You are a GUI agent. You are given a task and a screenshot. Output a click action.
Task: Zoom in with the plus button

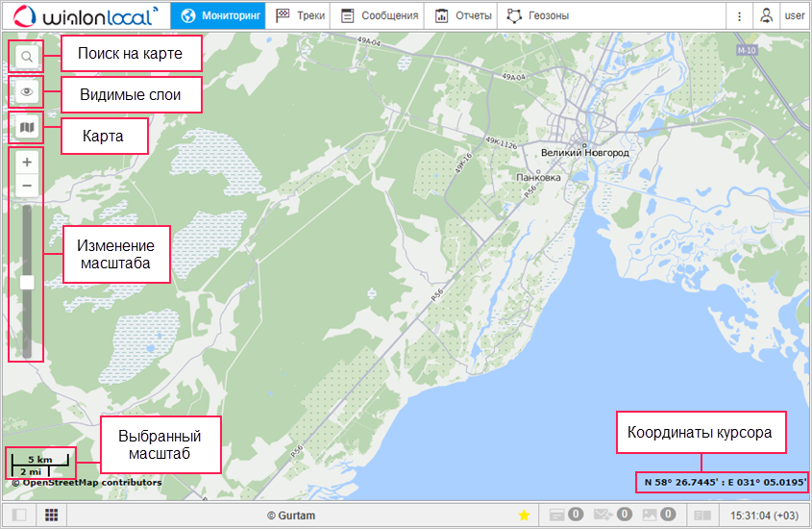(x=27, y=162)
